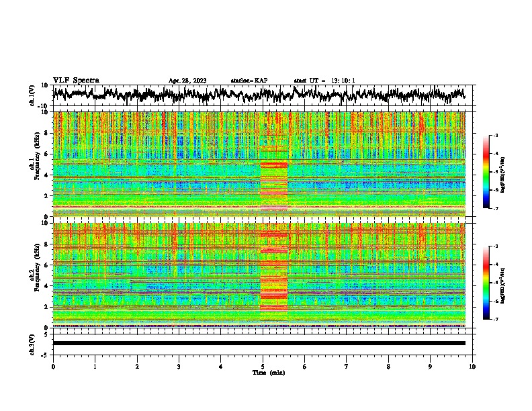Click the "VLF Spectra" title text
Image resolution: width=532 pixels, height=411 pixels.
click(x=76, y=81)
